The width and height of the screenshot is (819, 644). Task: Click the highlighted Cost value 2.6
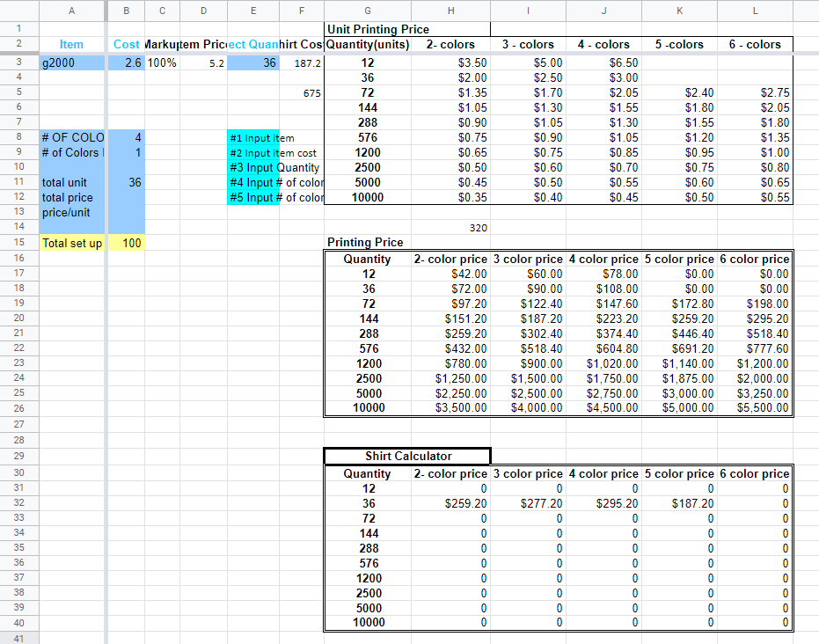tap(126, 62)
